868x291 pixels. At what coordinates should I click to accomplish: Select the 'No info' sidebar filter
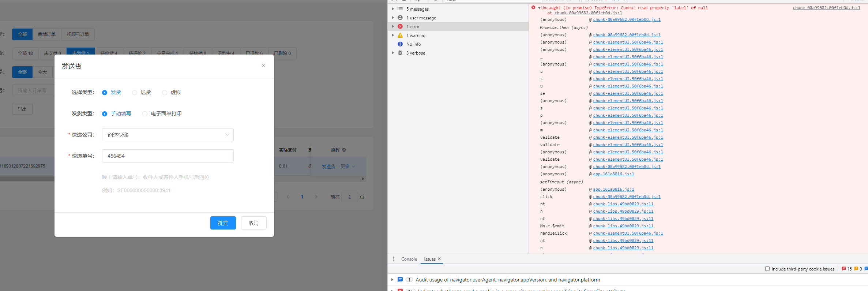click(413, 44)
